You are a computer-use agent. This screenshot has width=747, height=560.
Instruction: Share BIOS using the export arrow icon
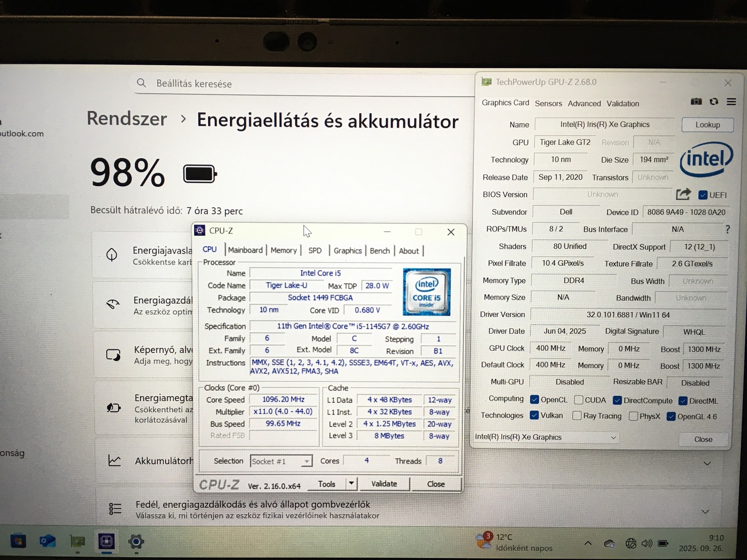(683, 194)
